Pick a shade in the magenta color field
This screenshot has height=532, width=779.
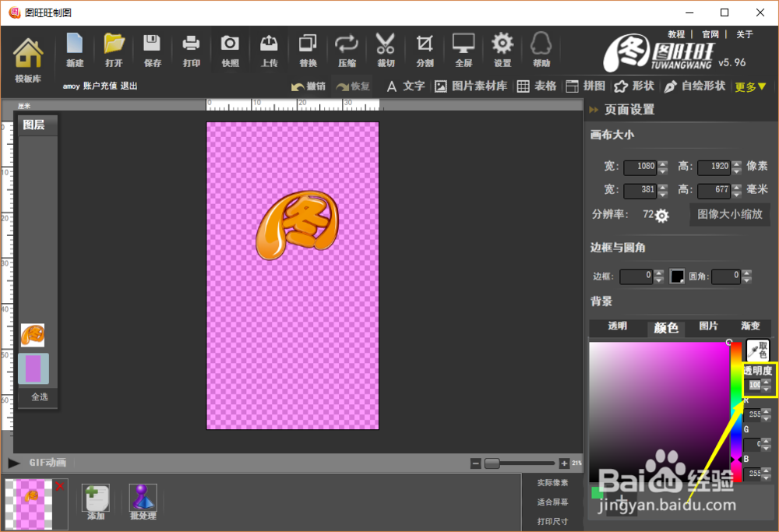tap(659, 412)
